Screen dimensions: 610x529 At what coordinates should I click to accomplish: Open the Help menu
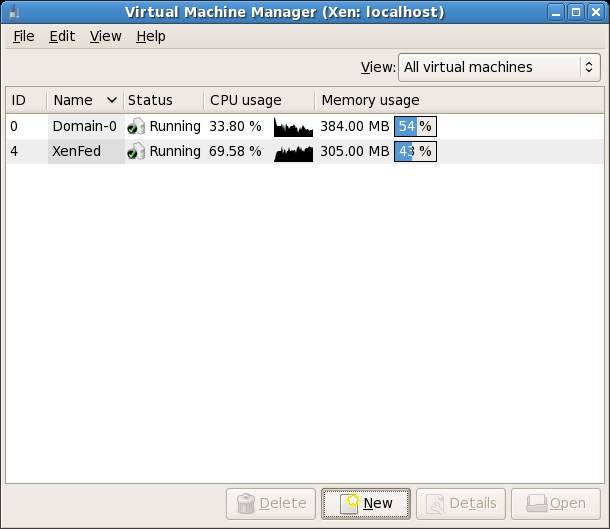(x=151, y=36)
